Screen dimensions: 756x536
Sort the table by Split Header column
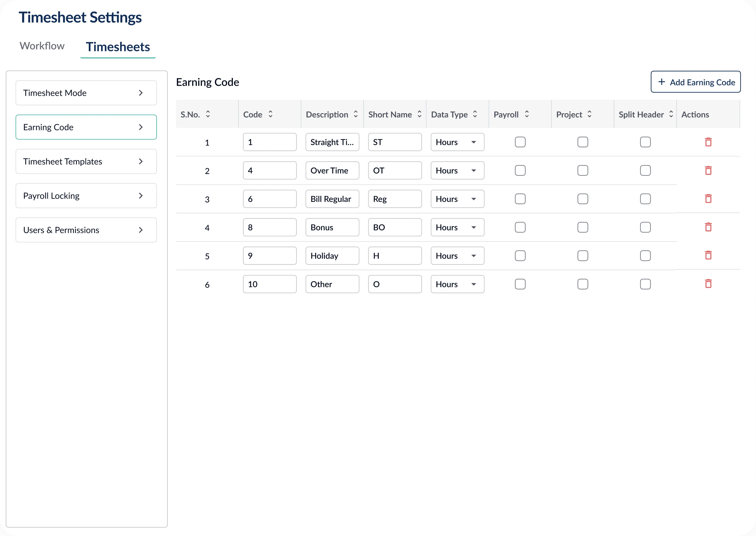click(x=671, y=114)
